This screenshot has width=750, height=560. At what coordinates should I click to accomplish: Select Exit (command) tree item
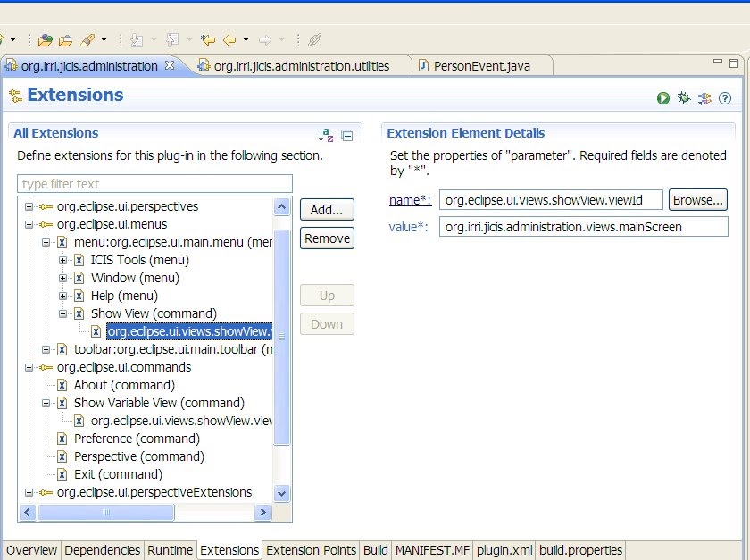pos(118,474)
